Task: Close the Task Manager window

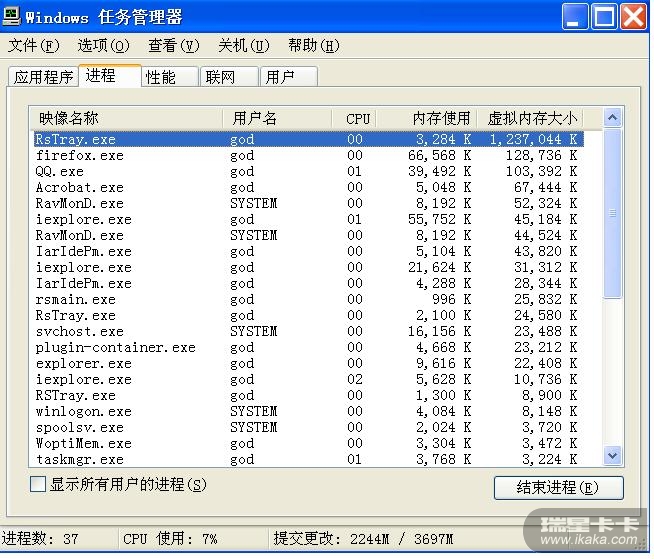Action: point(633,17)
